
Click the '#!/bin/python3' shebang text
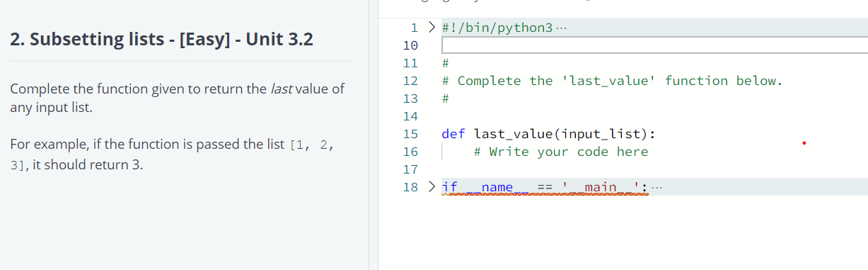497,28
